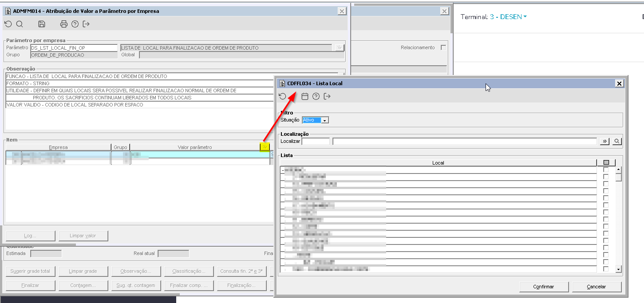Click the printer icon in ADMFM014 toolbar
The height and width of the screenshot is (303, 644).
64,24
